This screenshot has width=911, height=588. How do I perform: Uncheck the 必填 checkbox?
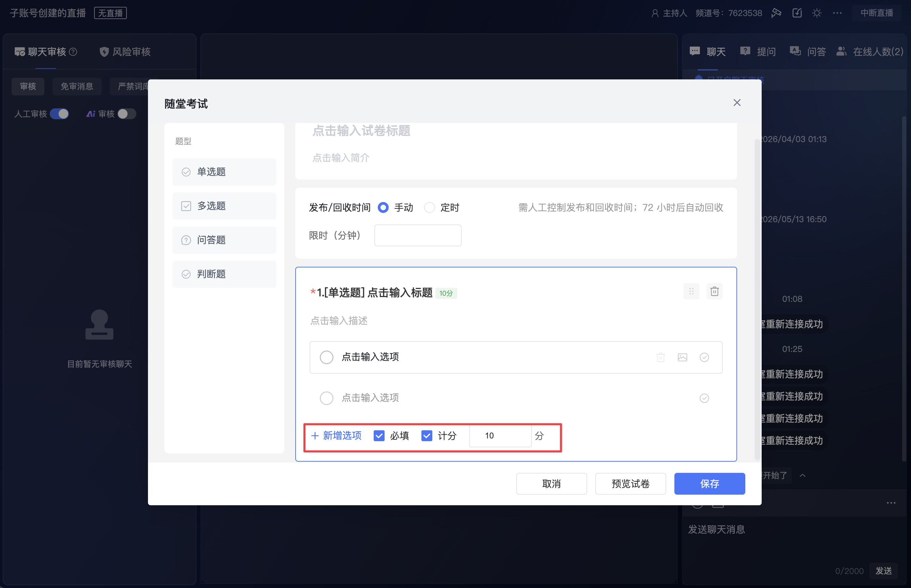pos(379,436)
